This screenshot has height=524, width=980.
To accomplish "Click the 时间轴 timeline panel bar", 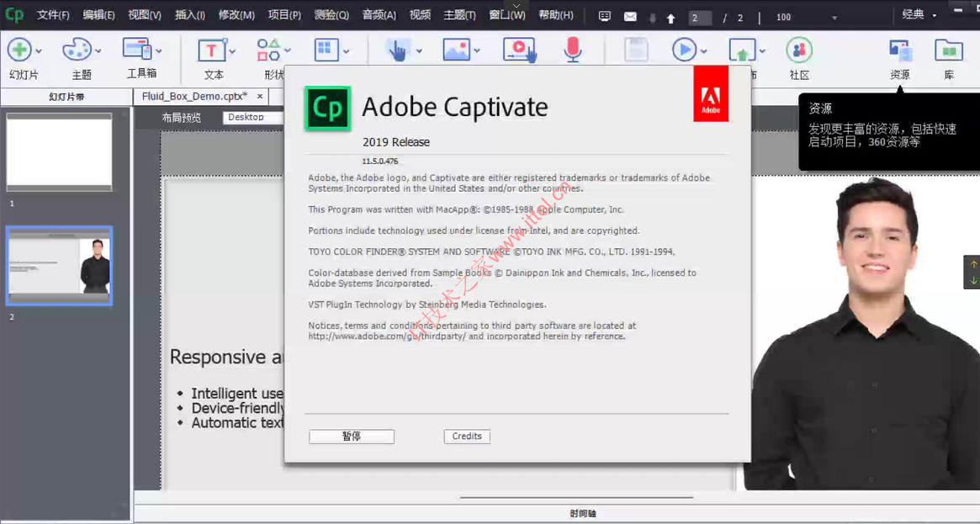I will tap(582, 513).
